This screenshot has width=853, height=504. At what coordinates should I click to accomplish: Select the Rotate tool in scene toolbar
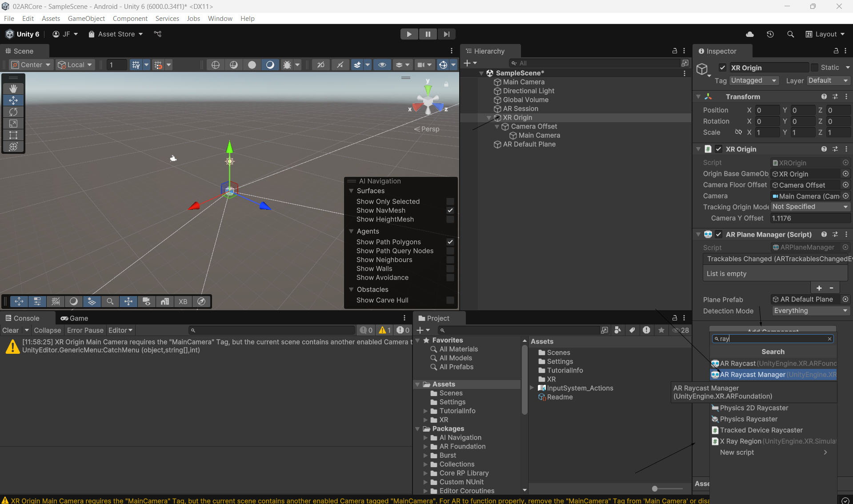[13, 112]
